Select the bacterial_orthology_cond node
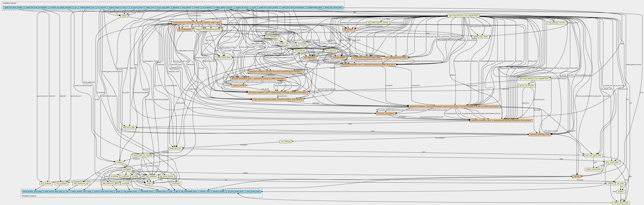This screenshot has width=644, height=205. pyautogui.click(x=540, y=135)
